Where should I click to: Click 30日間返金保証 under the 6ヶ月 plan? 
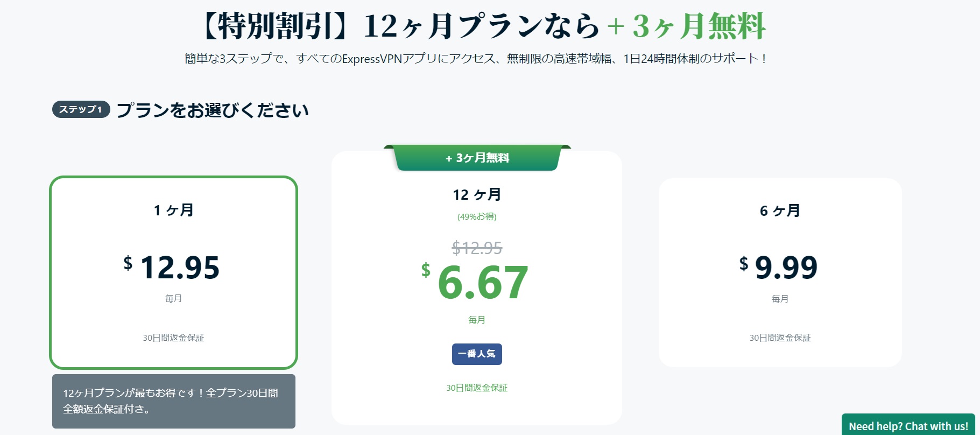780,338
